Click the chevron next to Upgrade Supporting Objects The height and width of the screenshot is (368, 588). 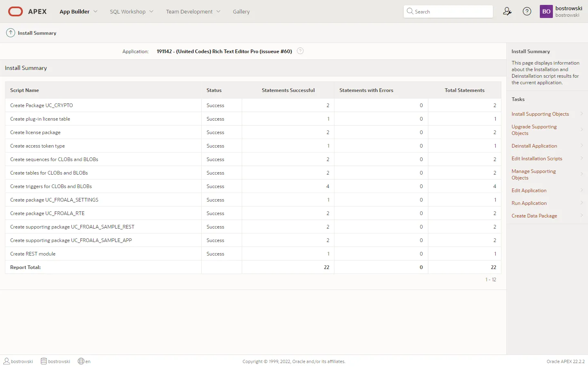coord(581,130)
